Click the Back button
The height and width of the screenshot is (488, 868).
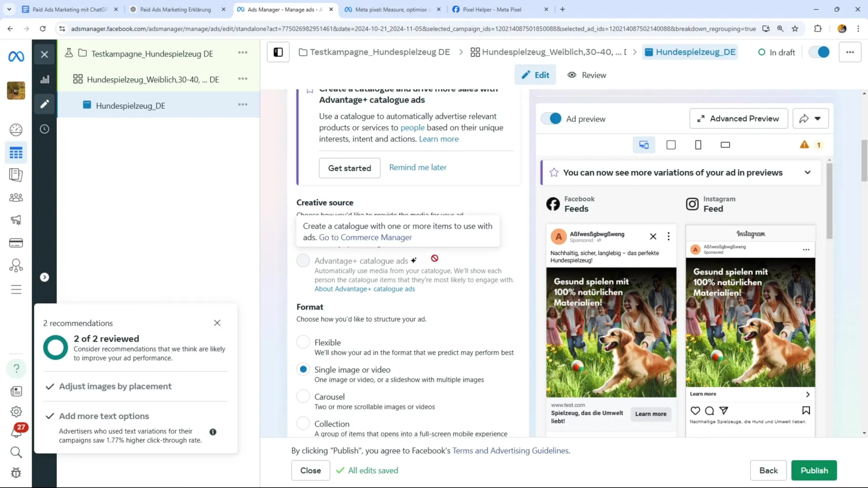pyautogui.click(x=769, y=470)
